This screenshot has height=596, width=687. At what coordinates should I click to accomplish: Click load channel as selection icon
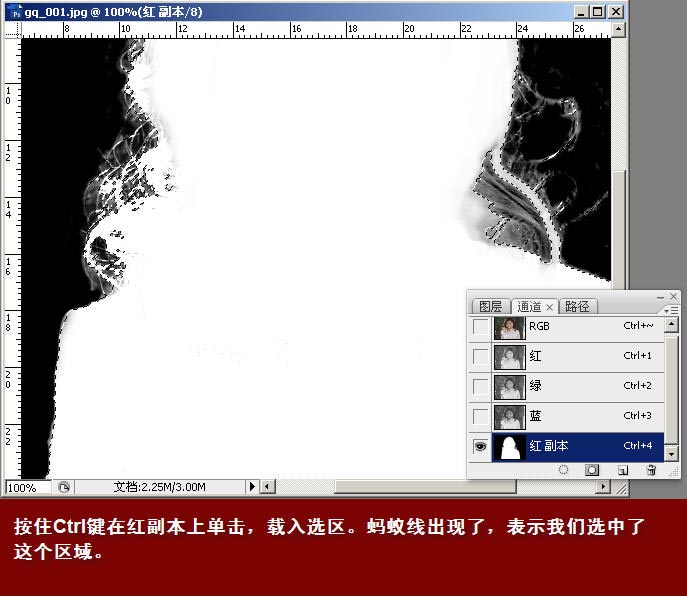click(563, 469)
